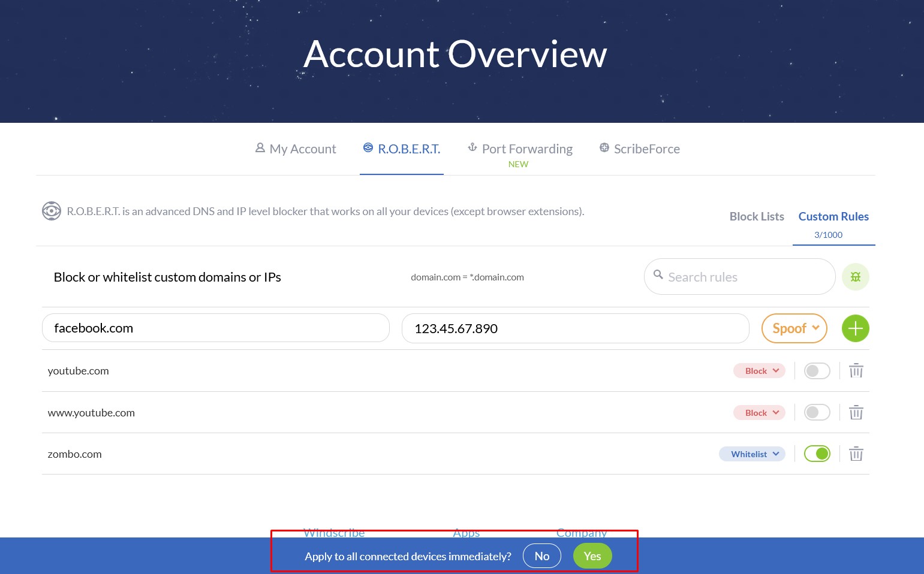
Task: Click the green bug icon beside search
Action: point(855,277)
